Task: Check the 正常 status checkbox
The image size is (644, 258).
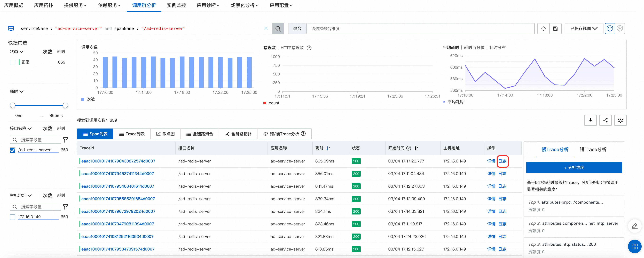Action: 12,62
